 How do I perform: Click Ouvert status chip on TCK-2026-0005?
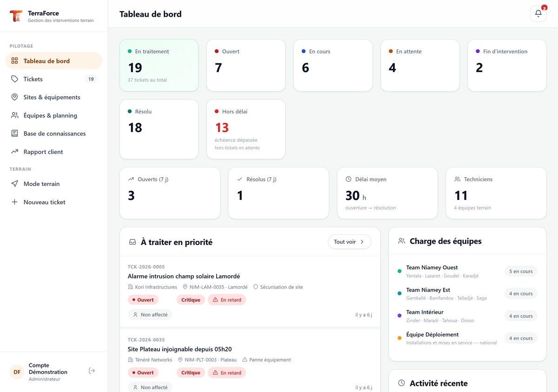tap(143, 300)
